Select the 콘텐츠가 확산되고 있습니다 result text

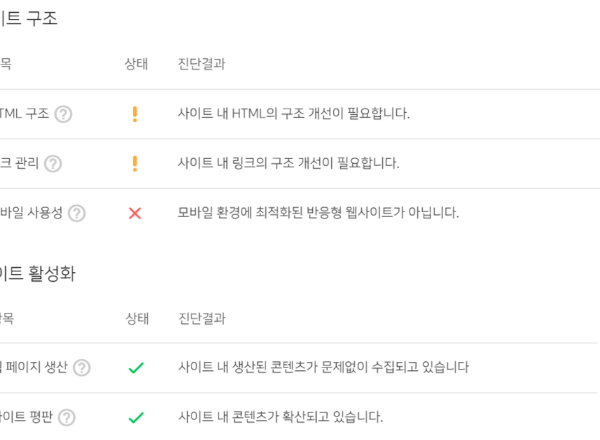point(280,417)
